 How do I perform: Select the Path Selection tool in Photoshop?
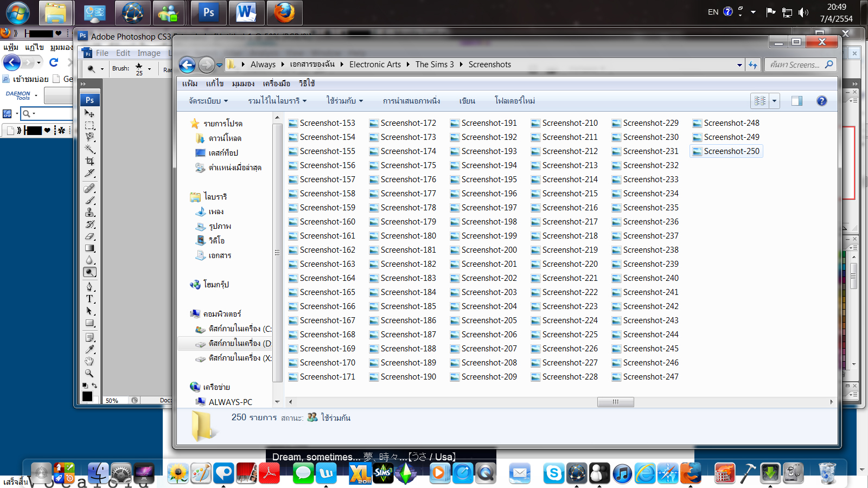[90, 311]
